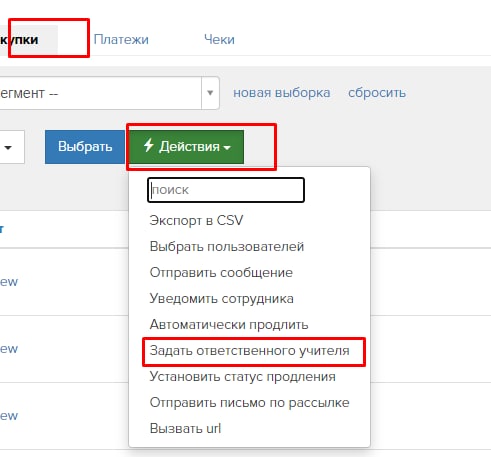The width and height of the screenshot is (491, 457).
Task: Click the blue Выбрать button
Action: point(85,147)
